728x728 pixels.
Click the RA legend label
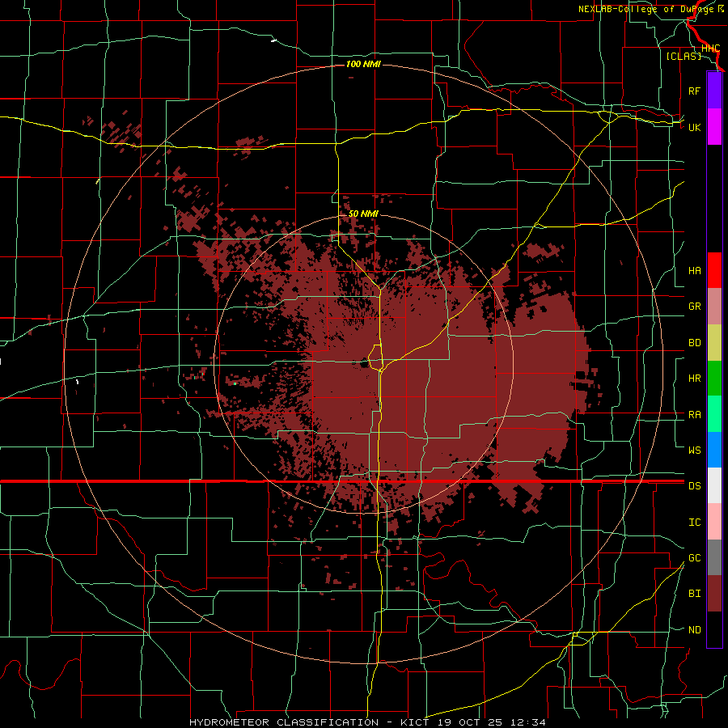tap(694, 415)
